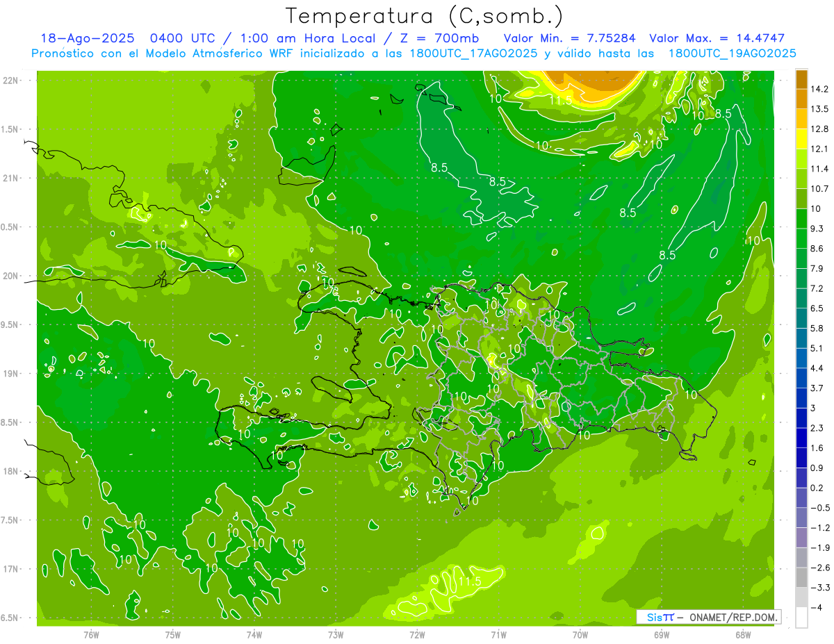This screenshot has width=834, height=644.
Task: Click the '14.2' color scale label
Action: pos(820,89)
